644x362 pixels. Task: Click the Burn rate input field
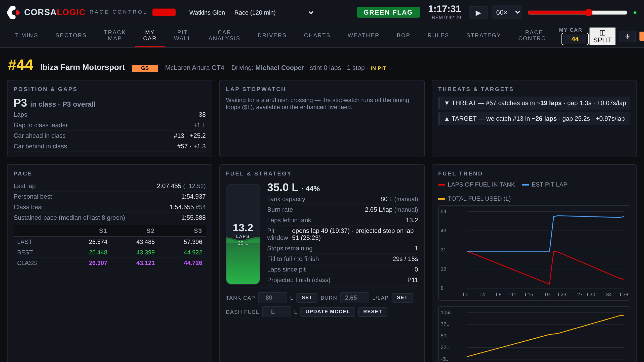coord(355,298)
